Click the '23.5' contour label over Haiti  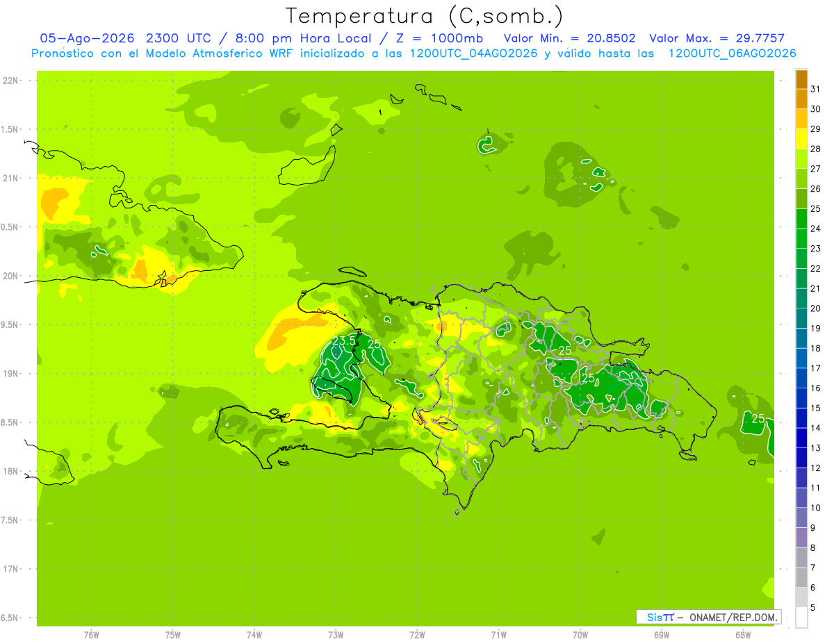pyautogui.click(x=343, y=341)
